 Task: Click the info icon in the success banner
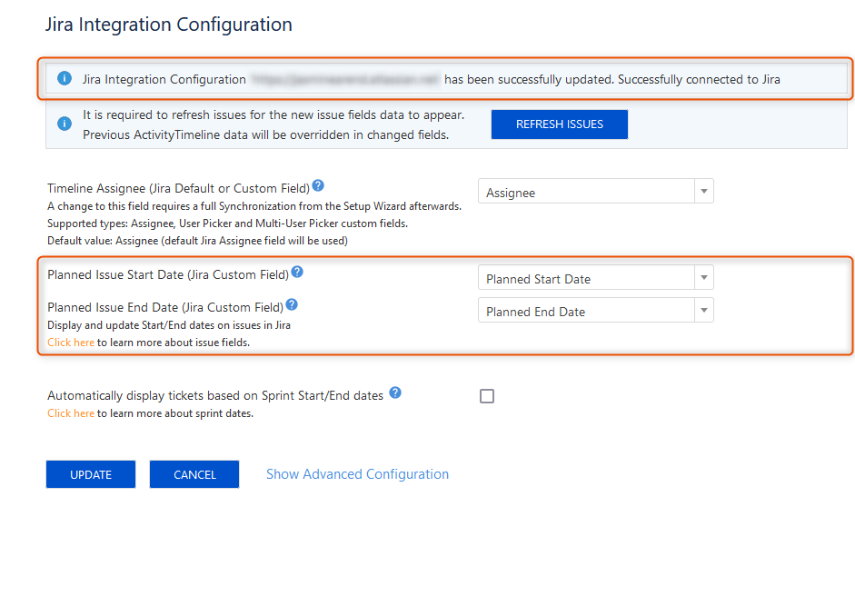[65, 79]
